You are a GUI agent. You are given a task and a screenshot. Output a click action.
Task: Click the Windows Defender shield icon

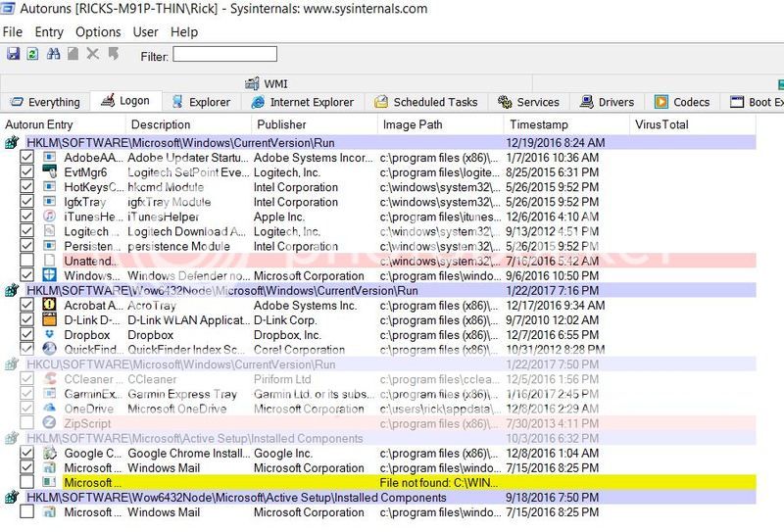(x=50, y=275)
